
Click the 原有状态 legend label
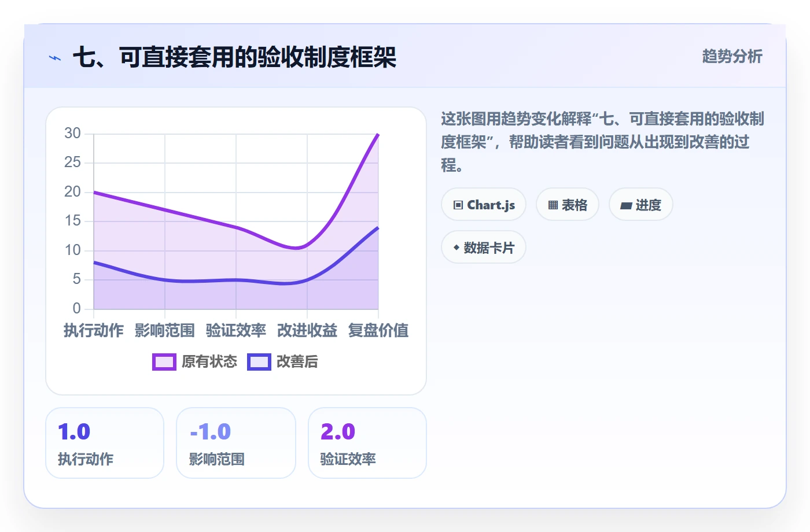tap(209, 362)
